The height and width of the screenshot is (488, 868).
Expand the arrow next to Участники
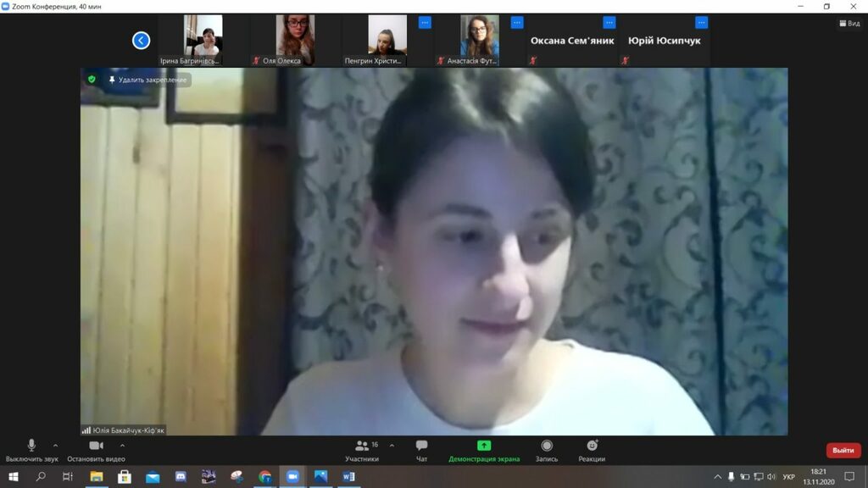tap(392, 446)
